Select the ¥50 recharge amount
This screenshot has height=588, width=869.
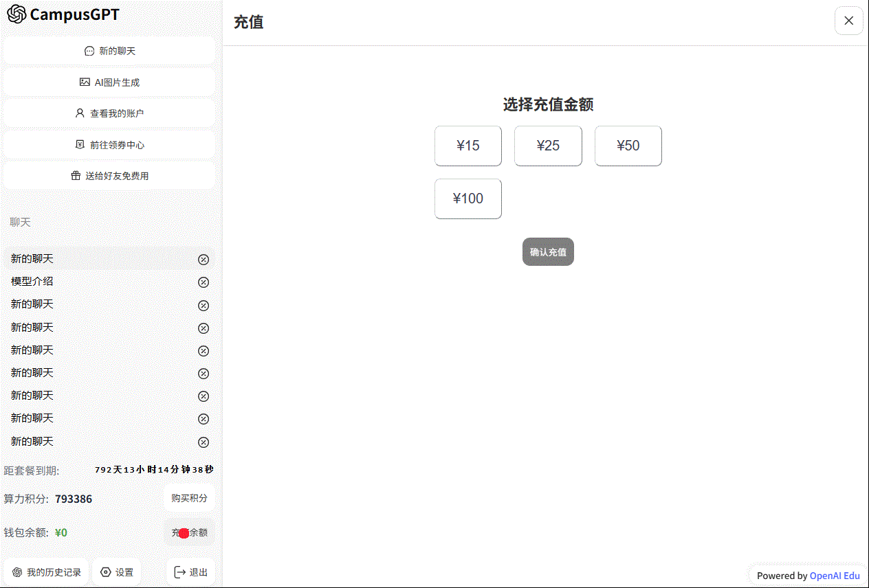pos(628,146)
